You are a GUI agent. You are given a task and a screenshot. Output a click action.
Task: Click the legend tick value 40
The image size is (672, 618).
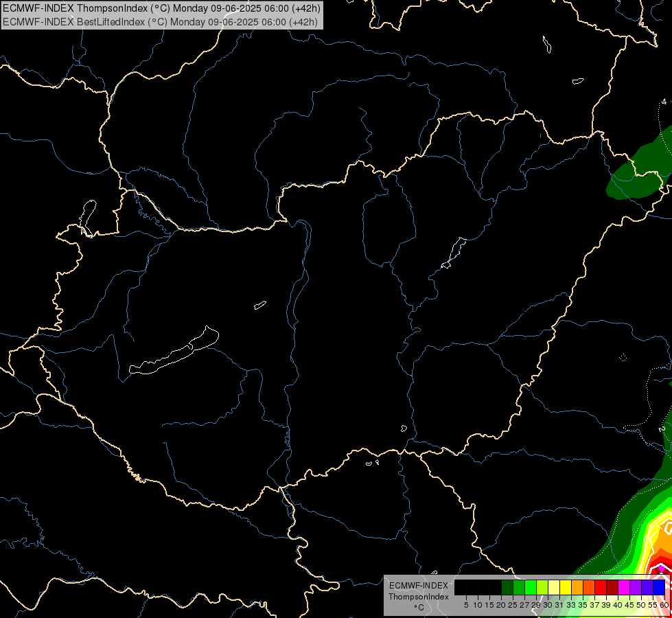click(x=618, y=605)
